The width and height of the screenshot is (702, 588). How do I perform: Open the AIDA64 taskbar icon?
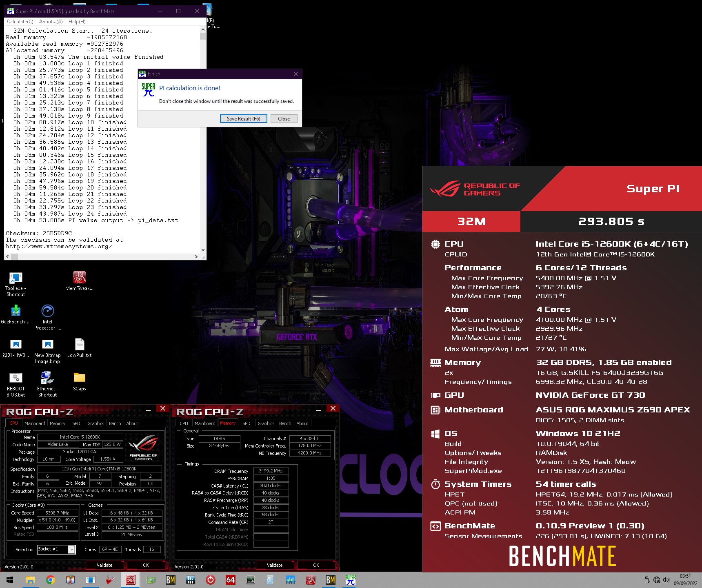coord(231,580)
